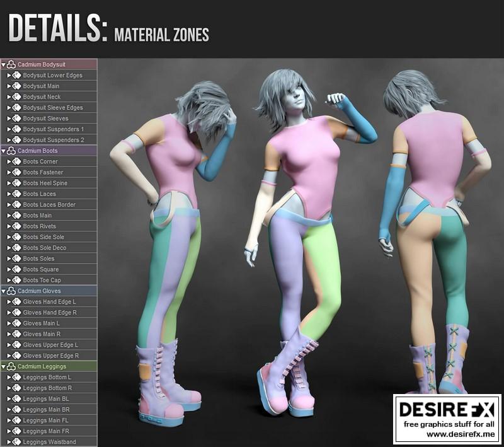Select the Cadmium Leggings label
This screenshot has height=447, width=504.
coord(42,366)
